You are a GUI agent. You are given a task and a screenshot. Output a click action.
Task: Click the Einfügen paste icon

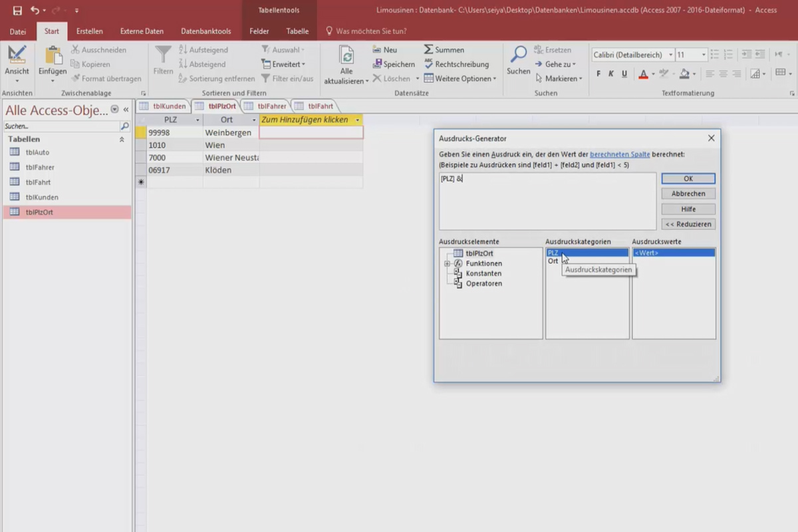point(52,57)
